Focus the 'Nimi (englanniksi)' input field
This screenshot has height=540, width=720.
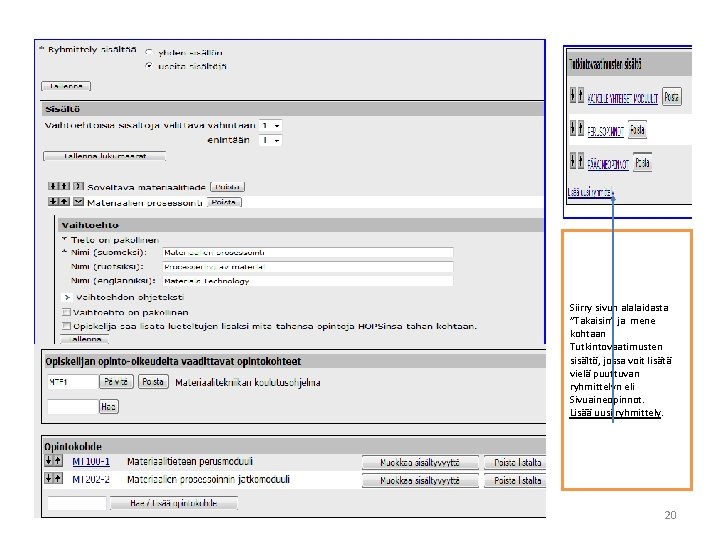coord(308,281)
